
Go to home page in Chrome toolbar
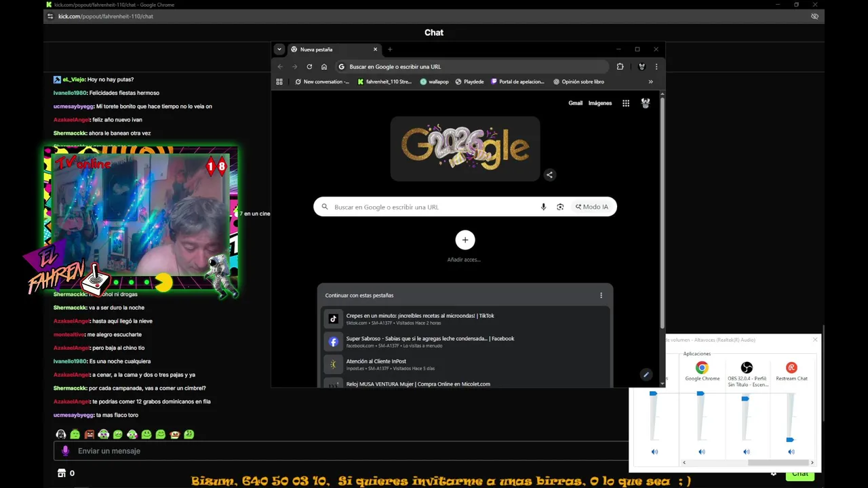tap(324, 66)
